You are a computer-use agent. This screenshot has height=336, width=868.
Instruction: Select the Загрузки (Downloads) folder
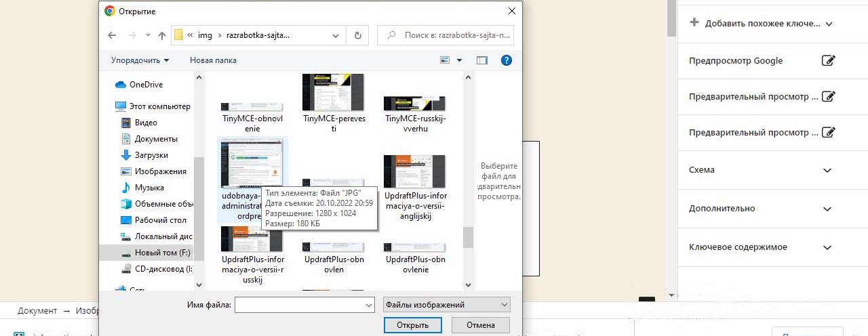click(x=151, y=155)
